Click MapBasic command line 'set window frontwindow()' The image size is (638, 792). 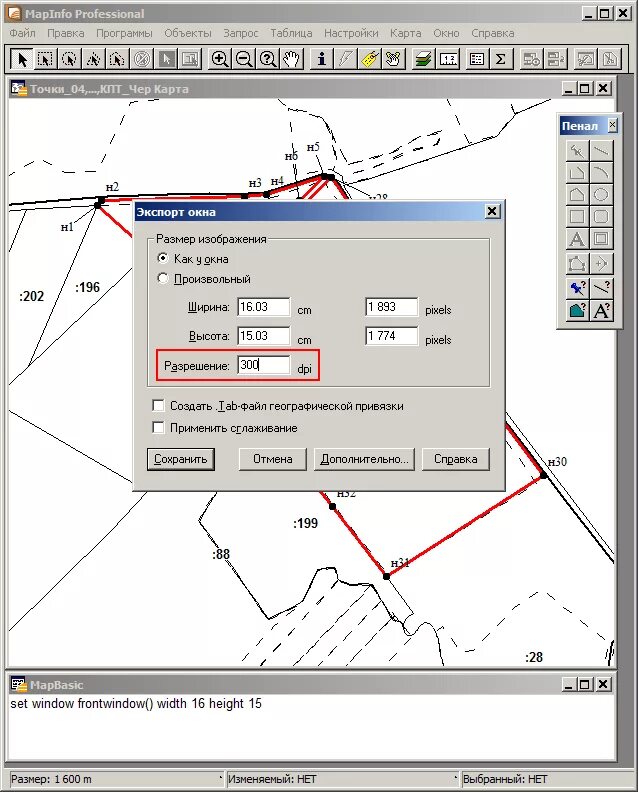point(136,704)
